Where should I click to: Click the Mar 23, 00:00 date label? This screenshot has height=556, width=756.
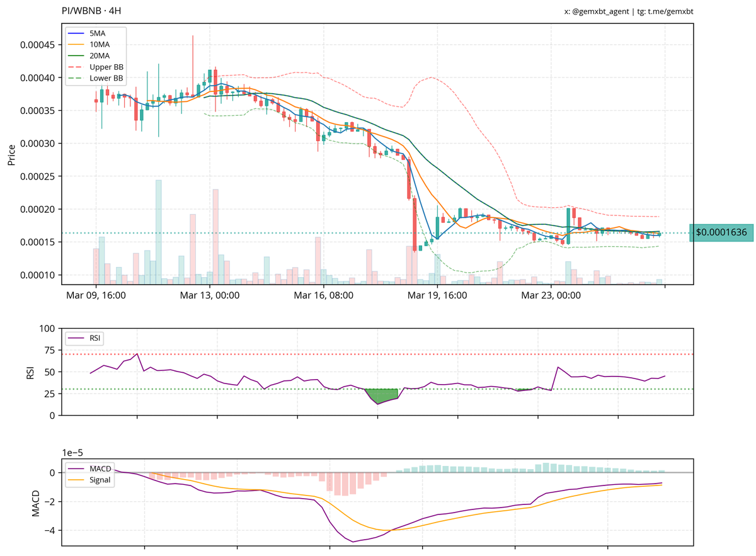551,295
